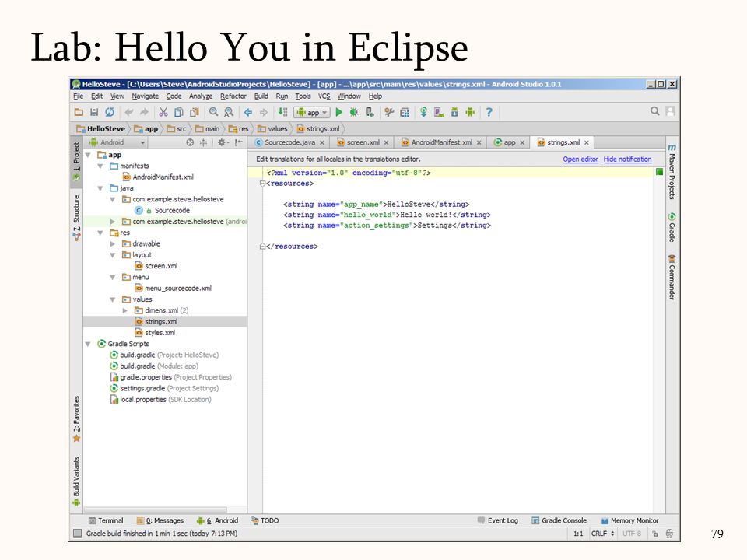Click the Synchronize refresh toolbar icon

tap(110, 112)
